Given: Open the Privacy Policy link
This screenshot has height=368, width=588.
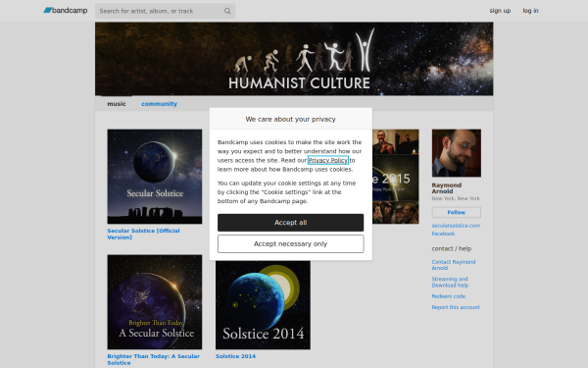Looking at the screenshot, I should (x=328, y=160).
